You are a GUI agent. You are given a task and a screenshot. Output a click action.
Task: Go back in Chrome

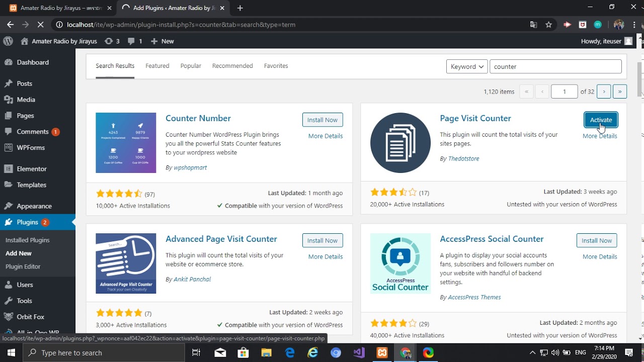(x=10, y=25)
